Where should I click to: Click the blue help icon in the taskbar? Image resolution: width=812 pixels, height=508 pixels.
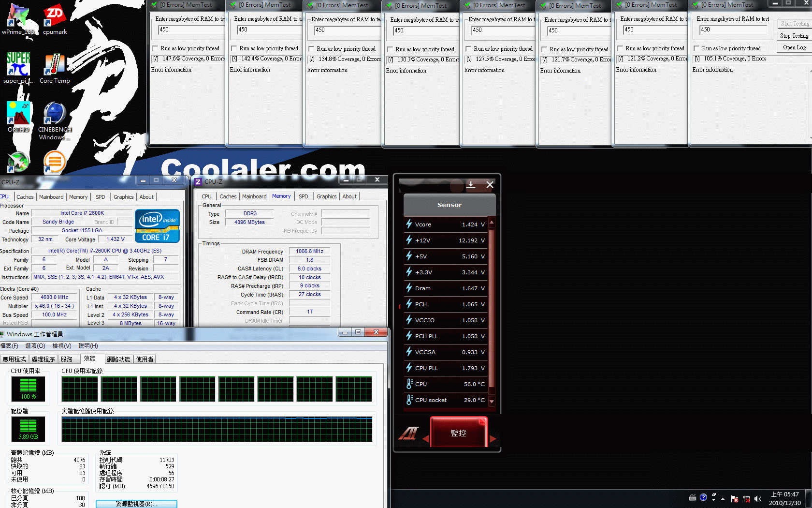coord(703,497)
